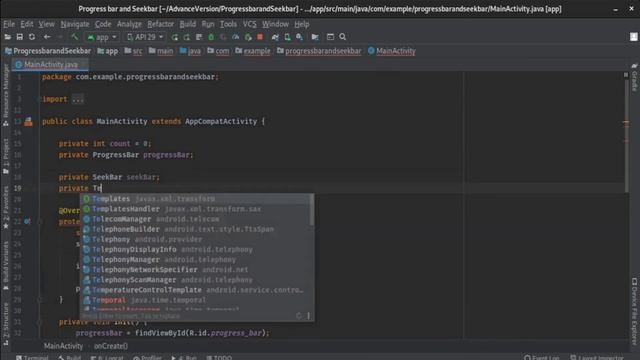Open the Device File Explorer sidebar tab
This screenshot has height=360, width=640.
pos(634,311)
